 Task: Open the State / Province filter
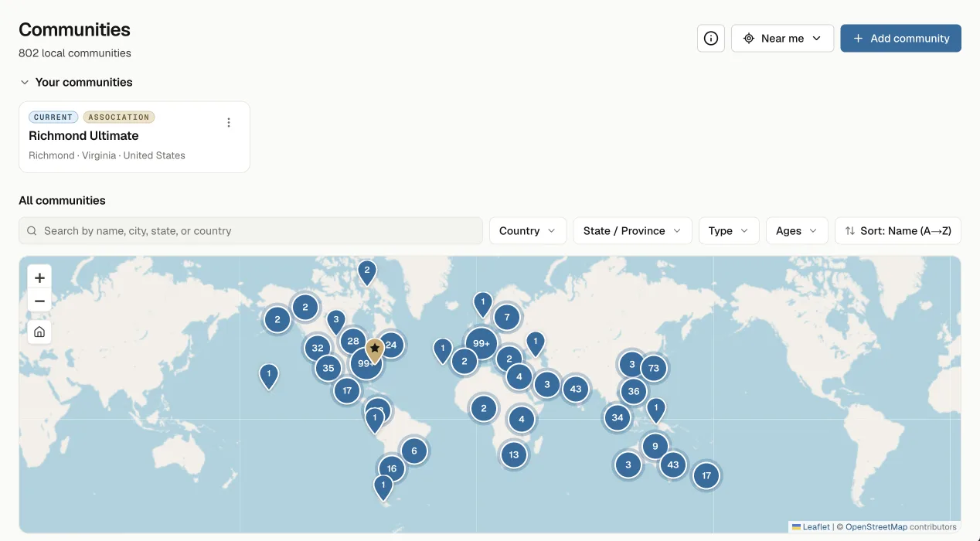(x=632, y=230)
